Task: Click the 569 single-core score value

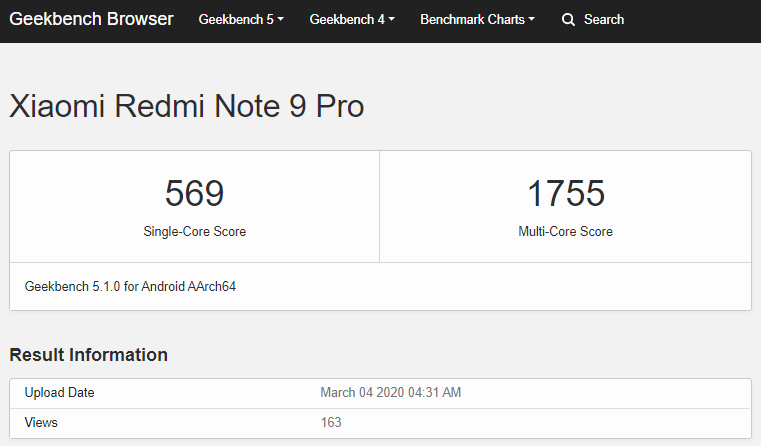Action: tap(194, 193)
